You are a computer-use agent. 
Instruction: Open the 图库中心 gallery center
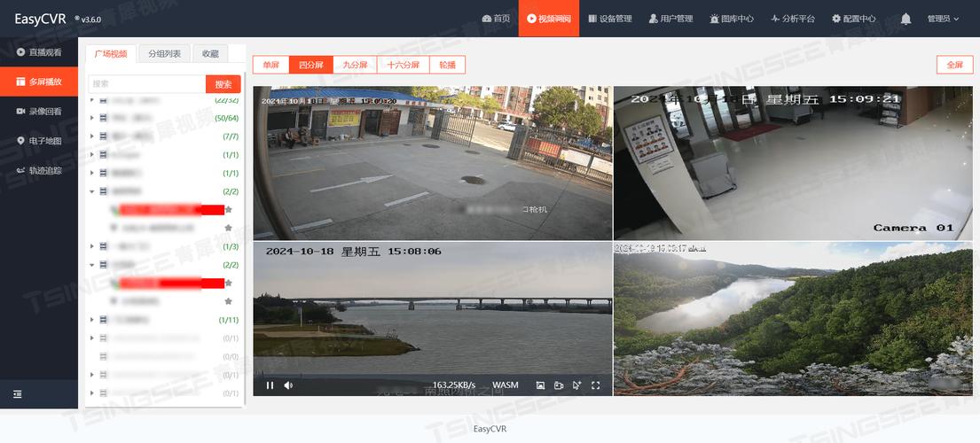coord(732,19)
